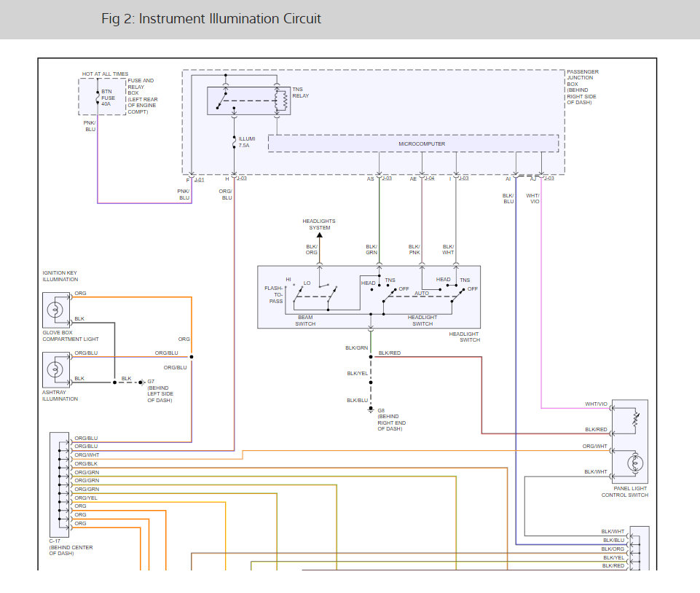Click the 'Fig 2: Instrument Illumination Circuit' title
700x593 pixels.
[x=211, y=19]
